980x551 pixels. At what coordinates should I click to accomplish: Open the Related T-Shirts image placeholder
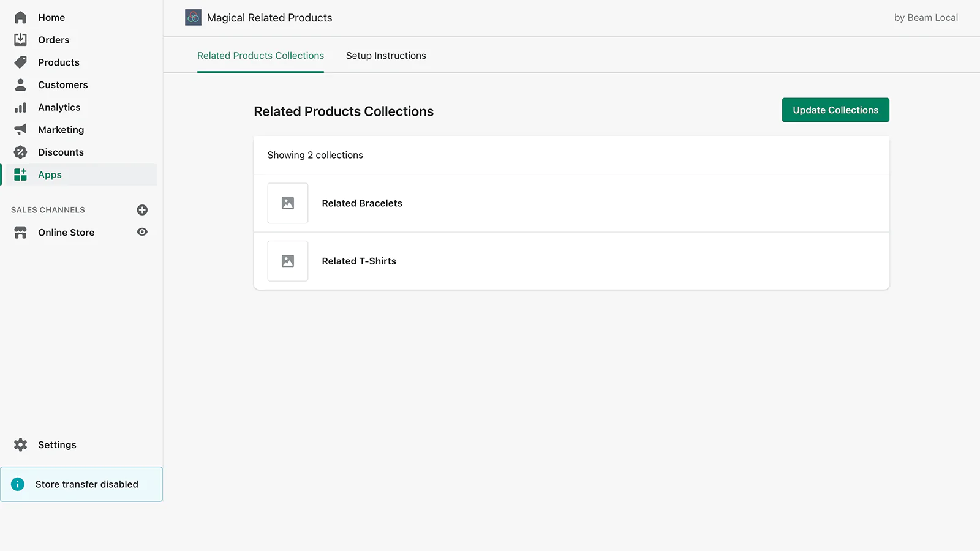288,261
